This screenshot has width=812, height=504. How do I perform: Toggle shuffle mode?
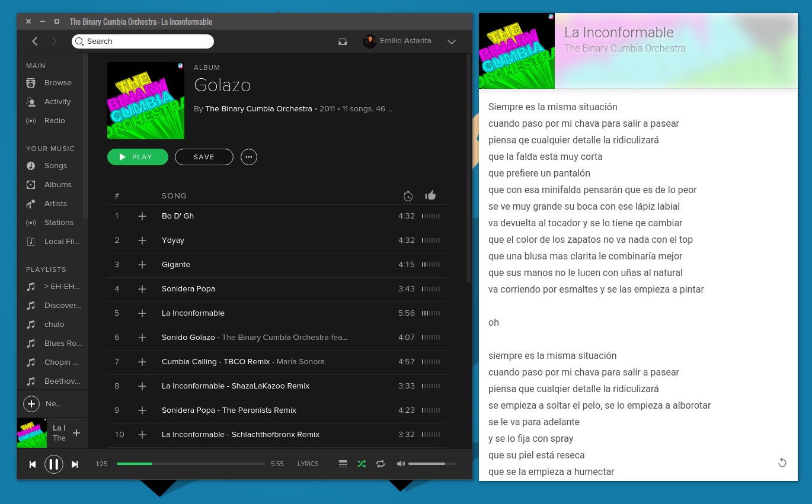click(x=362, y=464)
